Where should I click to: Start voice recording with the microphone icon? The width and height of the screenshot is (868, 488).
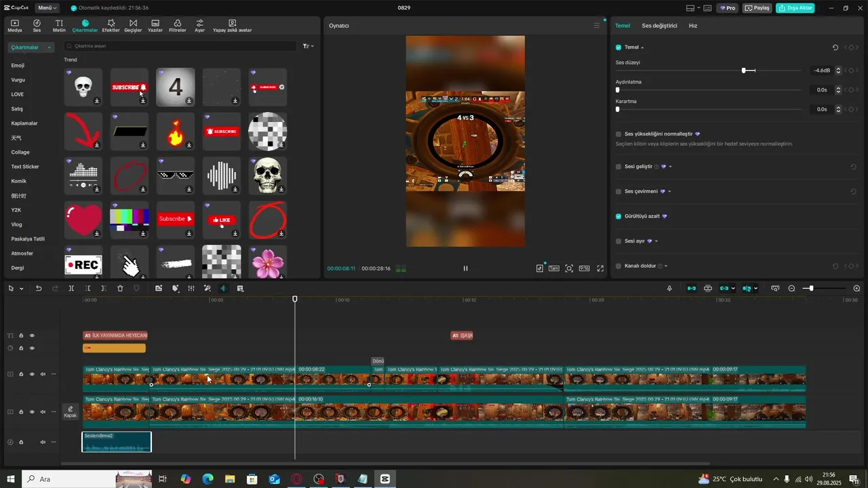point(669,289)
